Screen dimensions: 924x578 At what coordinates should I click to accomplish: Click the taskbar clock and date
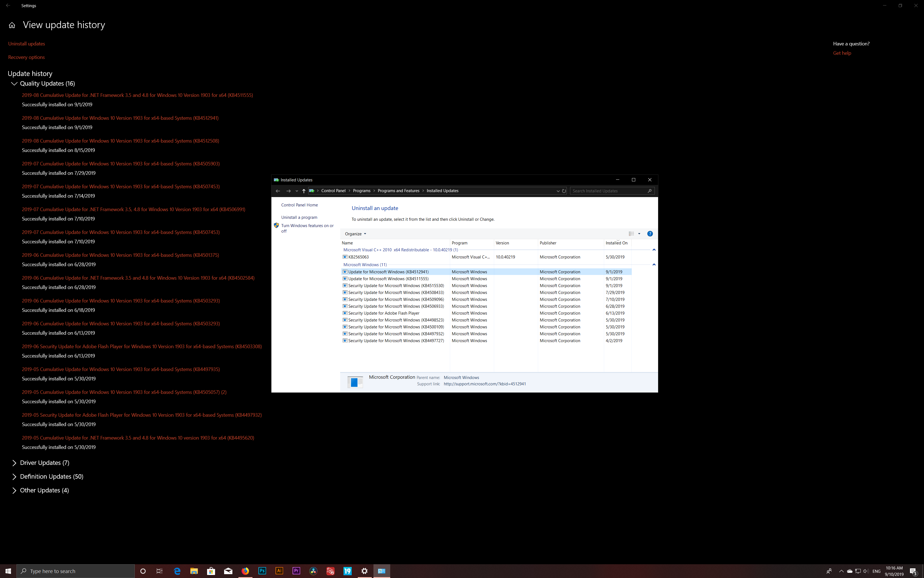[x=894, y=571]
